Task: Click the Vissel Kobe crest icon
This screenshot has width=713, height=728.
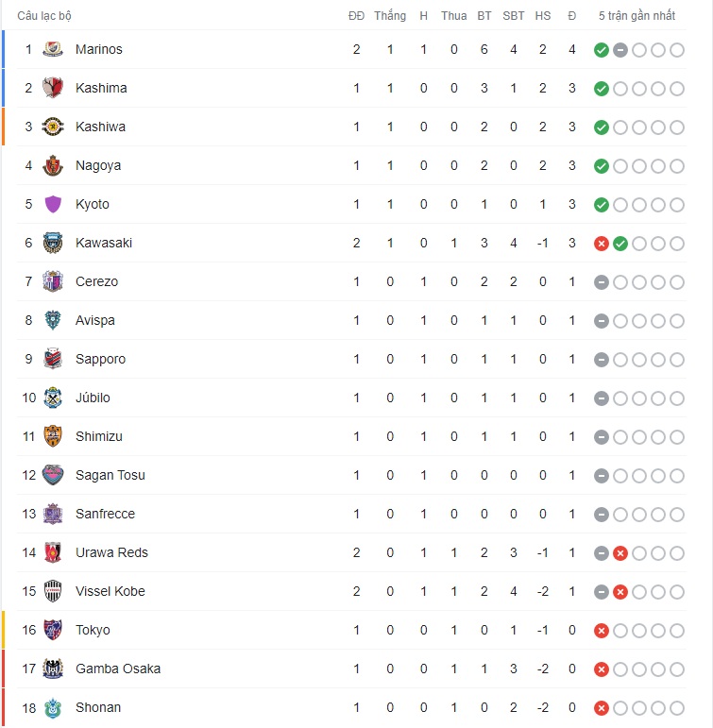Action: (53, 591)
